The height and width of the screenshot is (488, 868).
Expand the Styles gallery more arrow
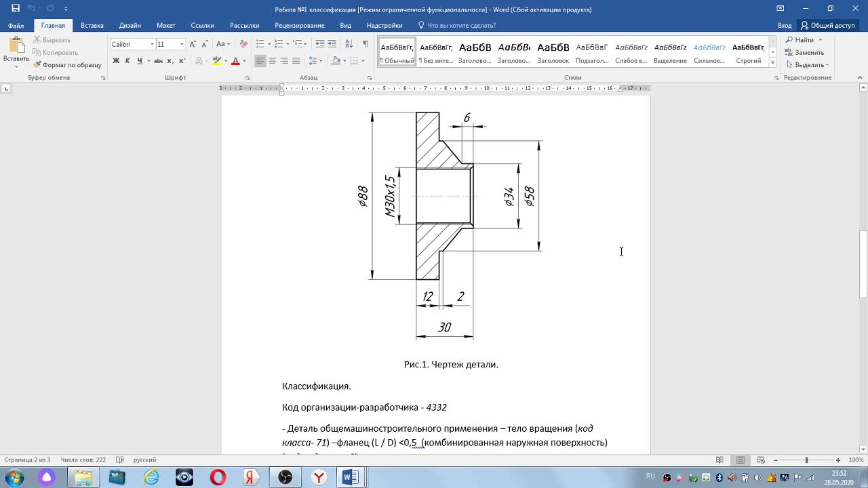pos(773,62)
